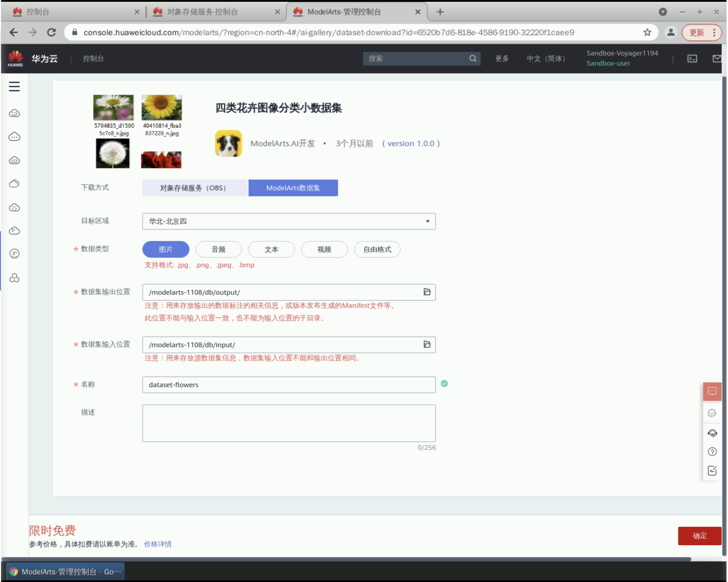Click the help question mark icon on the right

(712, 452)
